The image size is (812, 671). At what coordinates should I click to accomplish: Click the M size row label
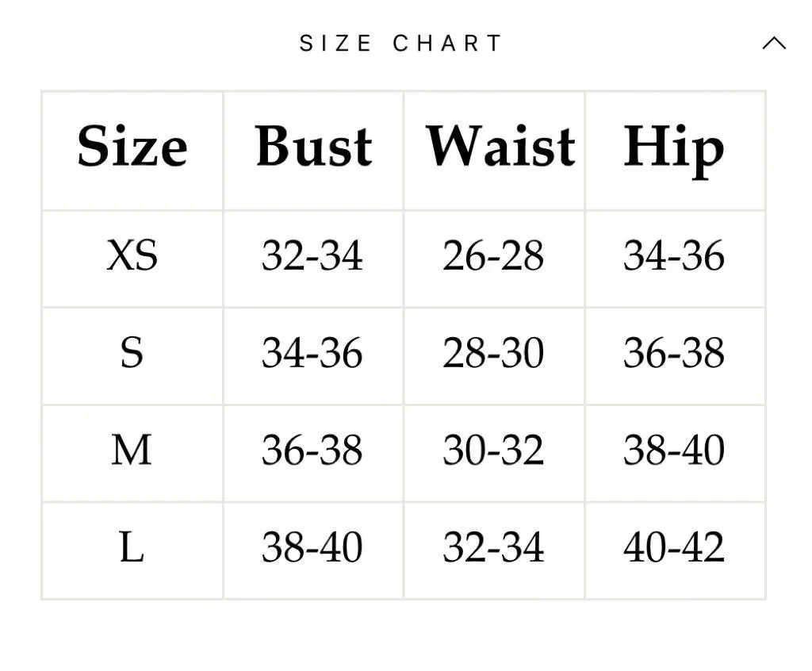tap(132, 450)
